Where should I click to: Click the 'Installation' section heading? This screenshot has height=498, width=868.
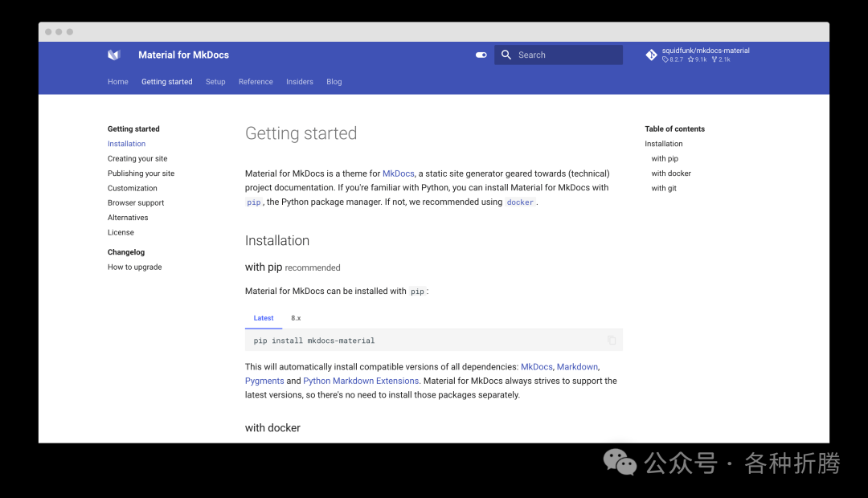pos(277,241)
